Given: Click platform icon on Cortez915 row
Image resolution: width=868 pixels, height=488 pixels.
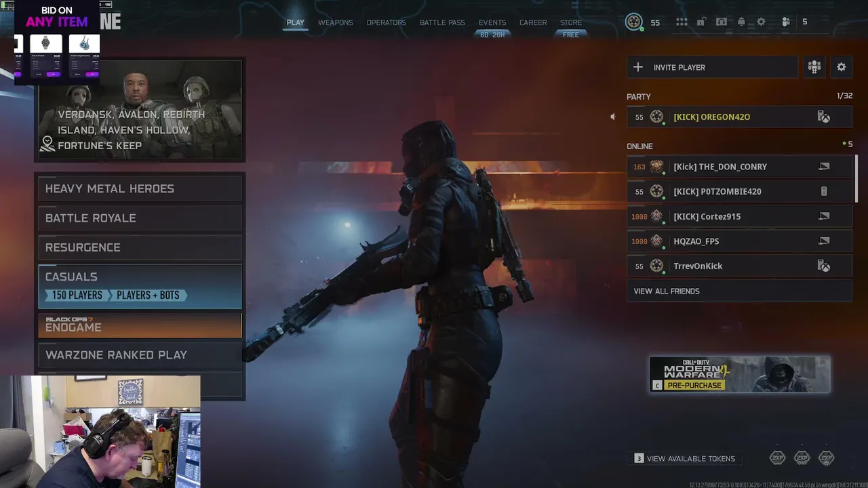Looking at the screenshot, I should pos(824,216).
